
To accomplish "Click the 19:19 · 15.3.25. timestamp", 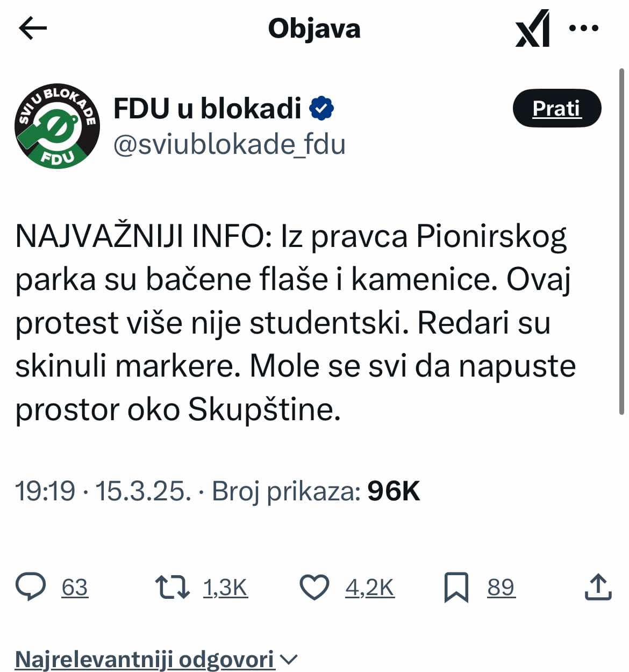I will [102, 491].
